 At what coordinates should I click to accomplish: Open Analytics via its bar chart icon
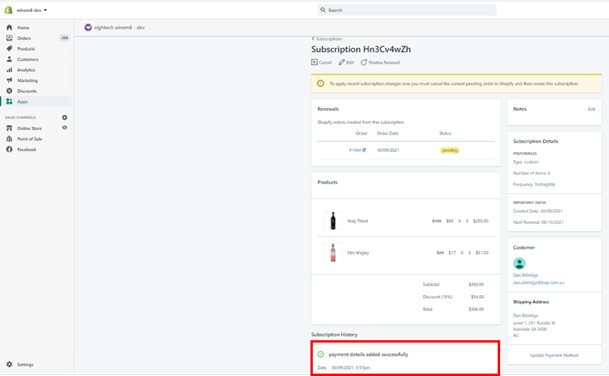point(9,70)
